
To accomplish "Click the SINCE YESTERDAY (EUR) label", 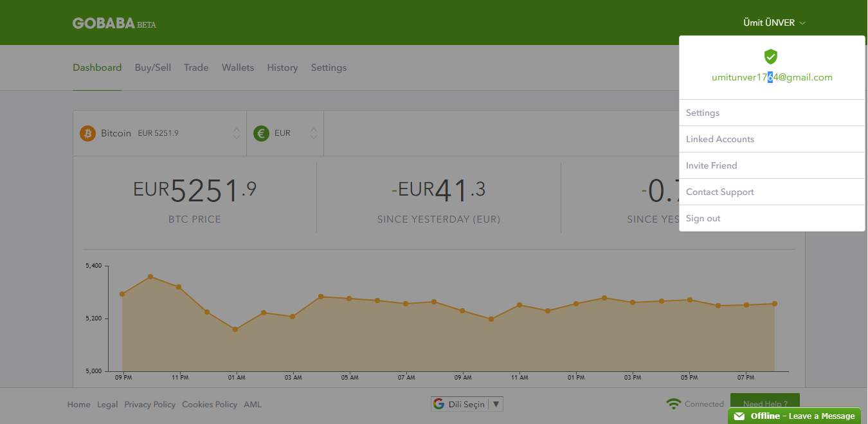I will click(439, 219).
